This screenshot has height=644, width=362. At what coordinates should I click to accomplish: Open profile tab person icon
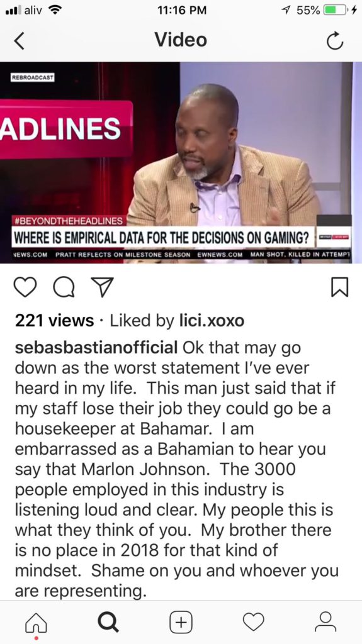[325, 622]
